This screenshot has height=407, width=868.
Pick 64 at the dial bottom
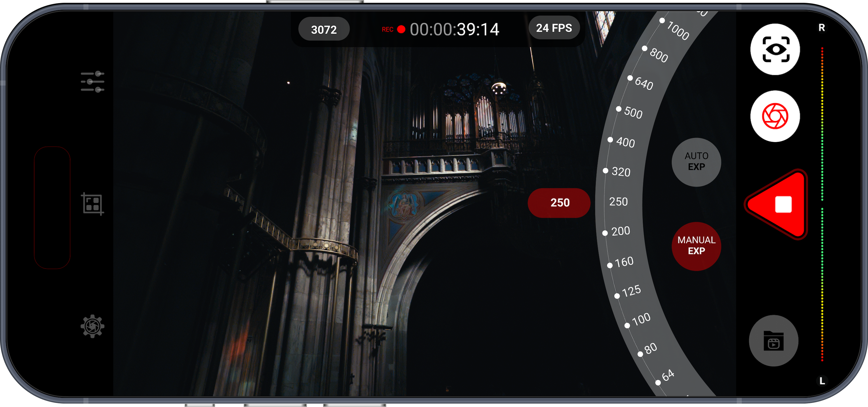(667, 375)
